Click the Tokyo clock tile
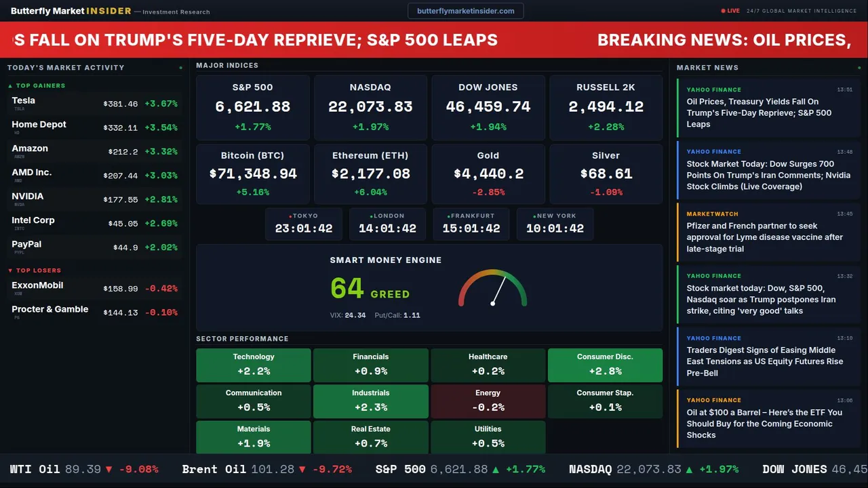 pyautogui.click(x=304, y=224)
